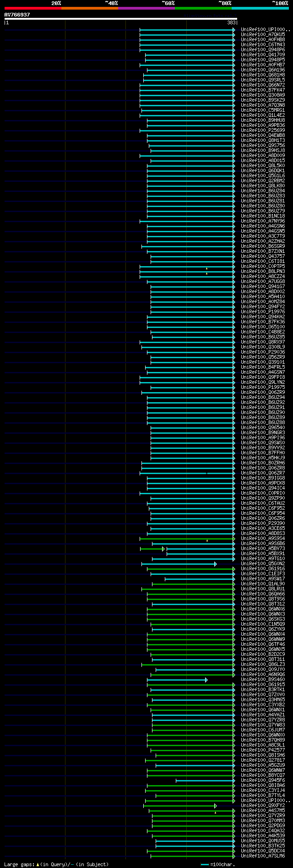The height and width of the screenshot is (868, 293).
Task: Open hit UniRef100_A7UGG8
Action: coord(263,282)
